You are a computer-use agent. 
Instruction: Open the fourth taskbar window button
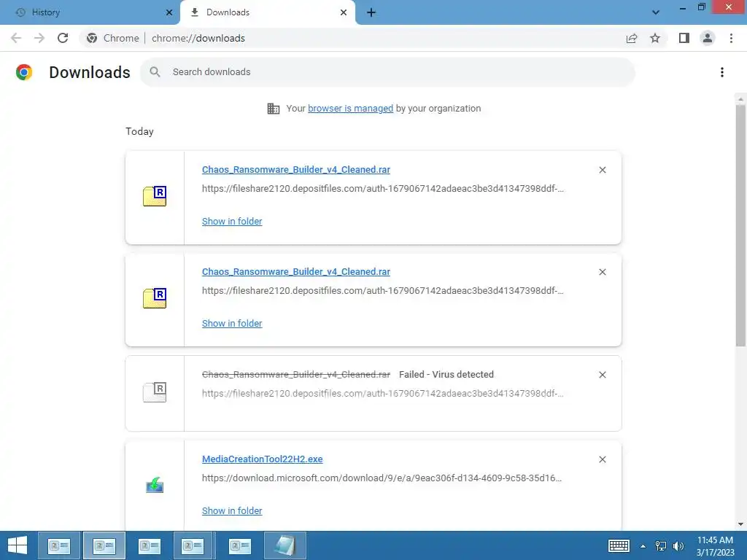(x=194, y=545)
